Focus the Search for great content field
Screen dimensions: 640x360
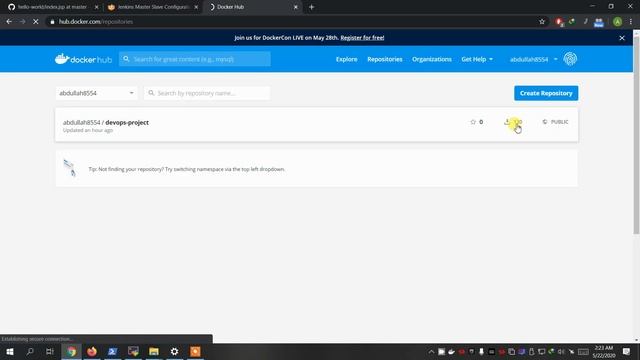point(195,59)
